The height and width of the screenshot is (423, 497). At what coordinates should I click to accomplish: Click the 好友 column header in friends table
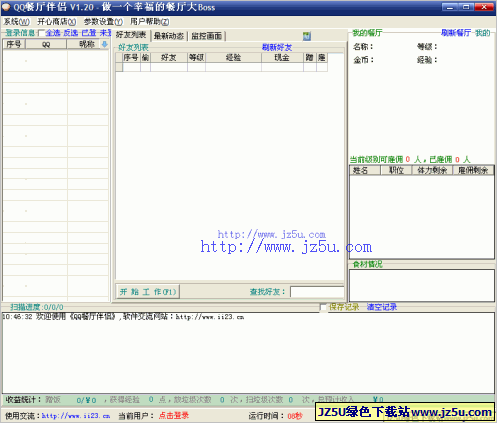click(x=169, y=58)
